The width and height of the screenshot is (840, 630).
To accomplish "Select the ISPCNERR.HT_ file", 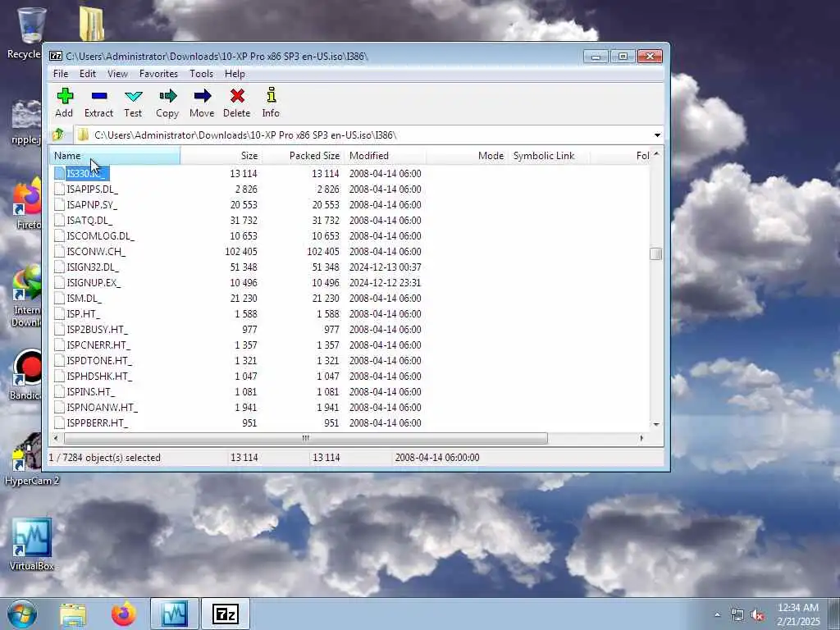I will (98, 345).
